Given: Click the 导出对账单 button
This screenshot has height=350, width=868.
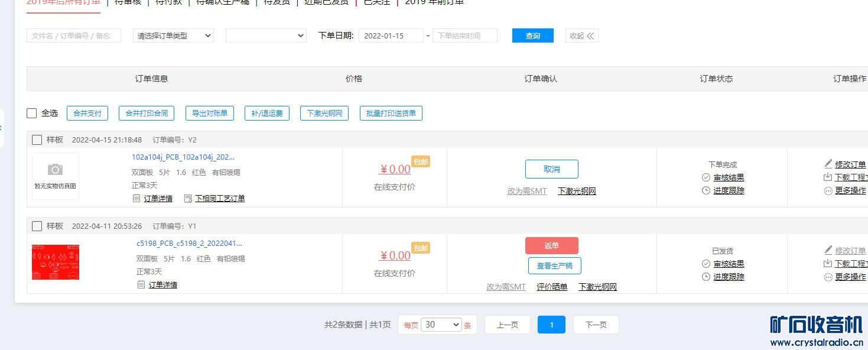Looking at the screenshot, I should (x=210, y=113).
